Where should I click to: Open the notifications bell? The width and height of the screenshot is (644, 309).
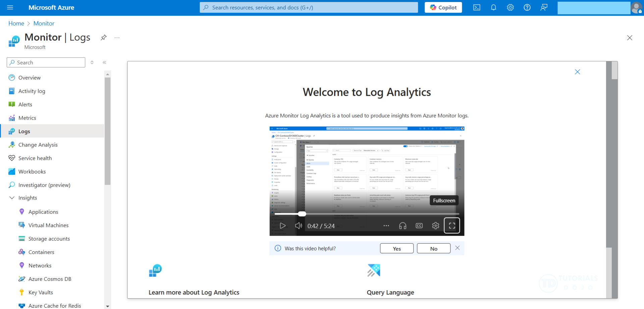(x=493, y=7)
